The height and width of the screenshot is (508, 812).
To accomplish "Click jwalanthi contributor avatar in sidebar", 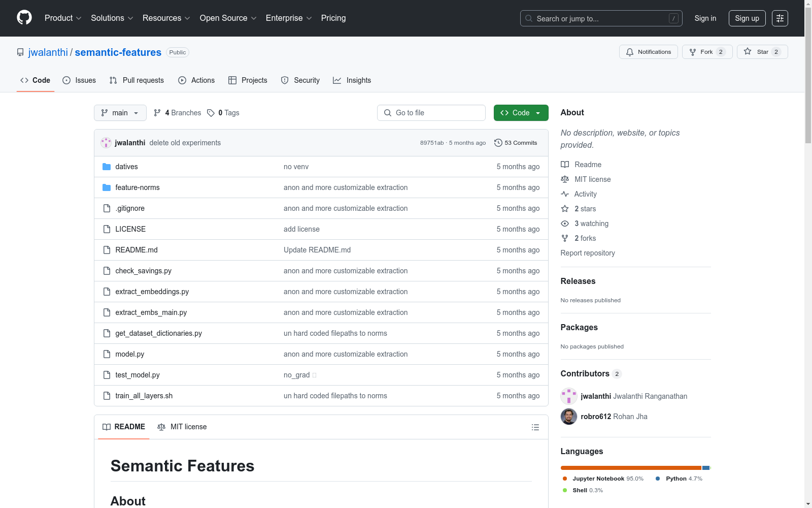I will coord(569,396).
